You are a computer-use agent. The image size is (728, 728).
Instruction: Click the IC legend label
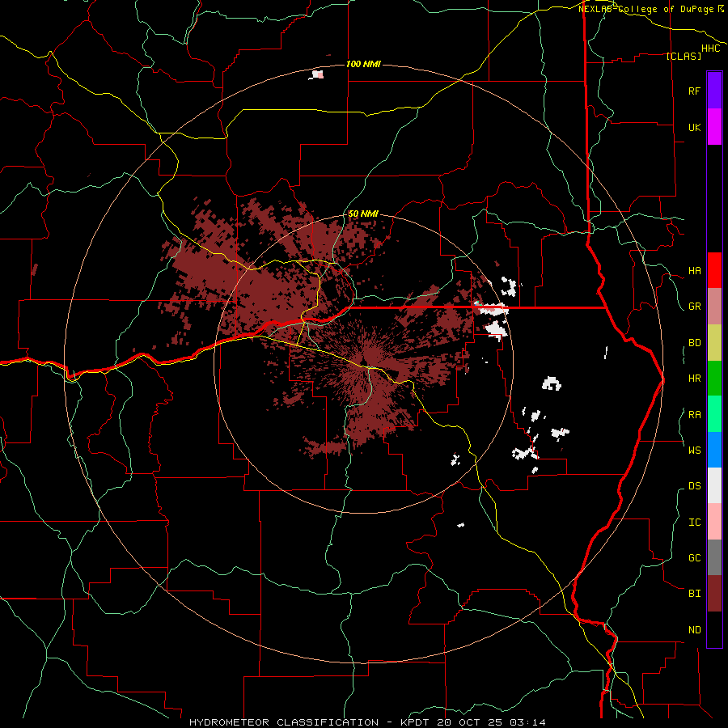coord(694,523)
